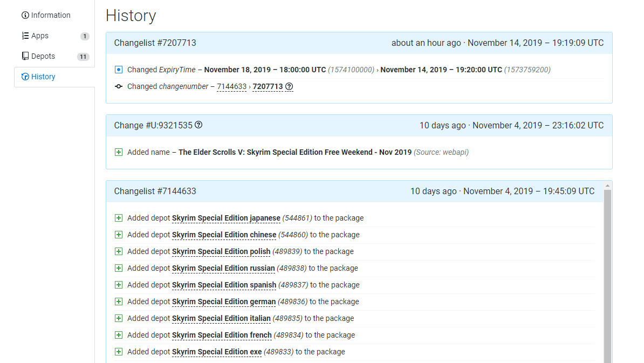Click the plus icon beside spanish depot row
The width and height of the screenshot is (644, 363).
coord(119,285)
